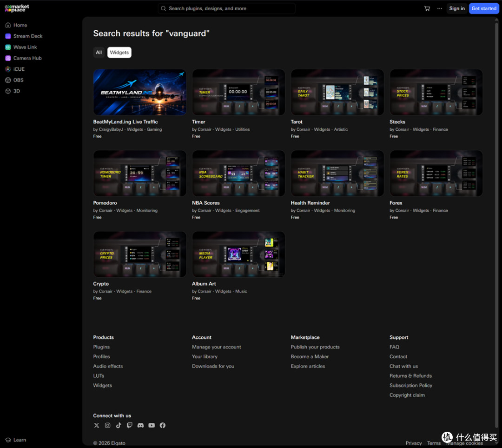The width and height of the screenshot is (502, 448).
Task: Open the TikTok social link
Action: (x=119, y=425)
